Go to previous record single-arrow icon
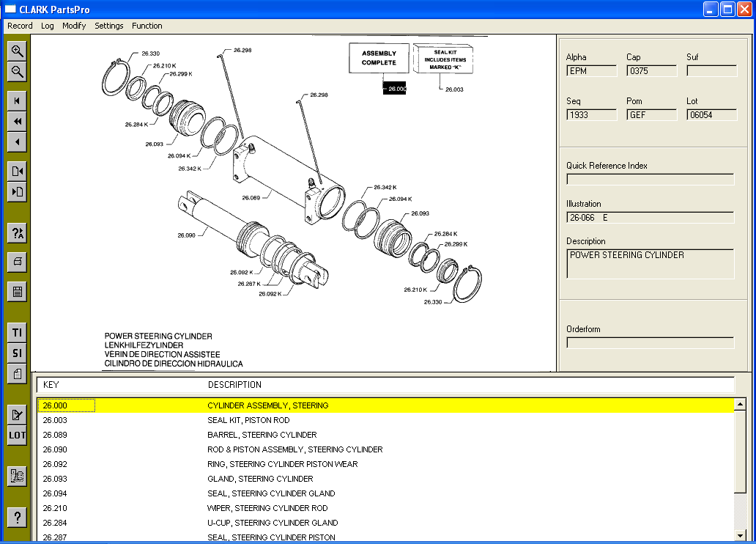The image size is (756, 544). 18,142
